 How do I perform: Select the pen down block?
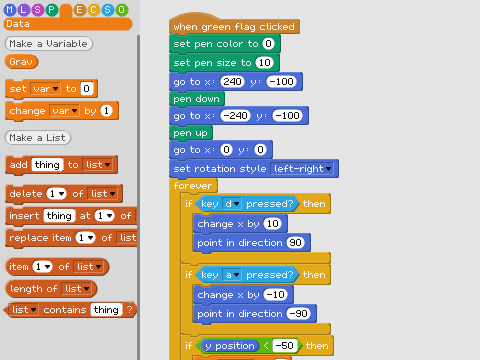point(197,99)
